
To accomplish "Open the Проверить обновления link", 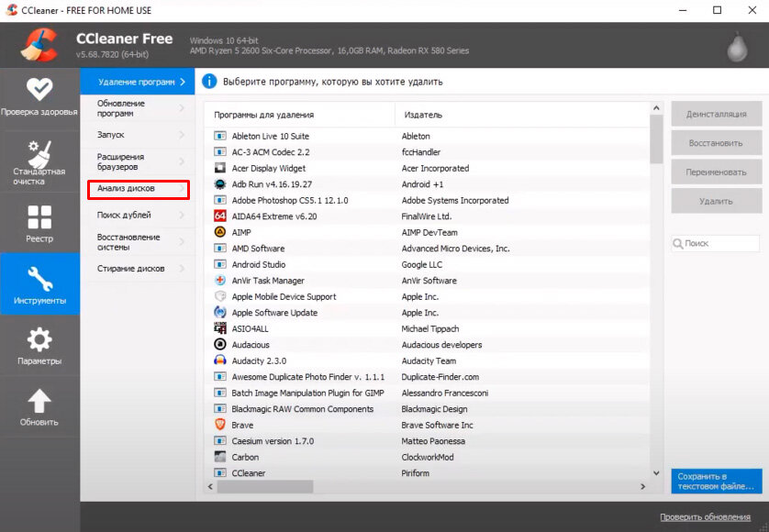I will coord(705,516).
